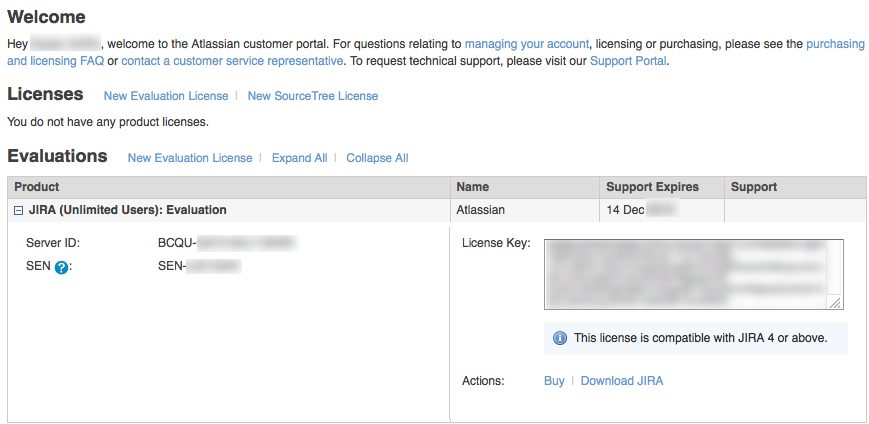Image resolution: width=869 pixels, height=424 pixels.
Task: Click New Evaluation License beside Evaluations heading
Action: click(x=189, y=158)
